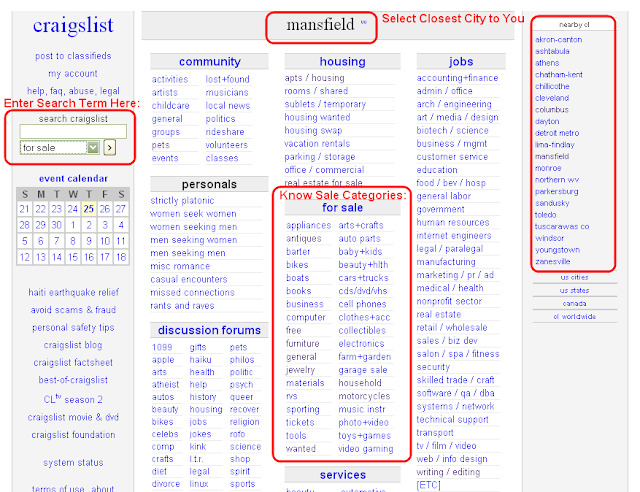Image resolution: width=640 pixels, height=492 pixels.
Task: Open childcare community listings
Action: 170,106
